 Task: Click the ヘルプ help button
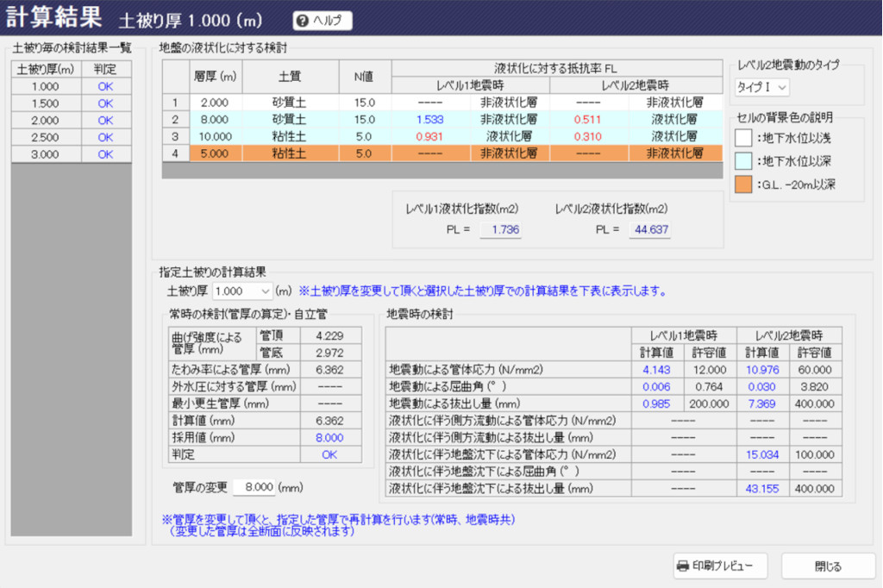tap(323, 20)
